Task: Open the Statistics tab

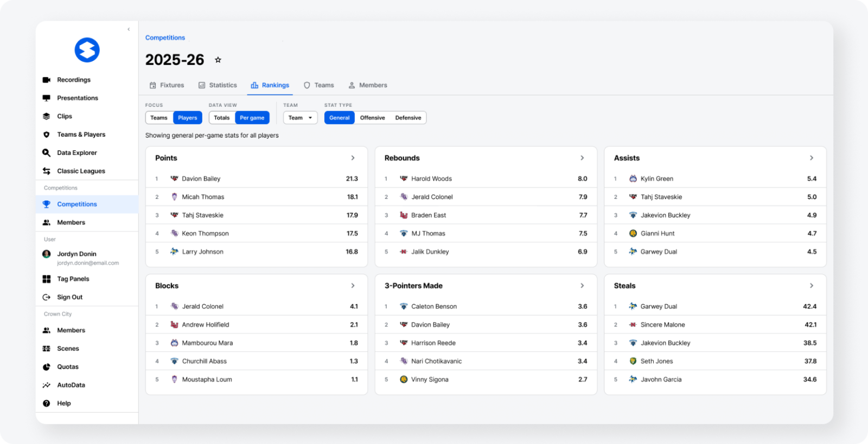Action: (218, 85)
